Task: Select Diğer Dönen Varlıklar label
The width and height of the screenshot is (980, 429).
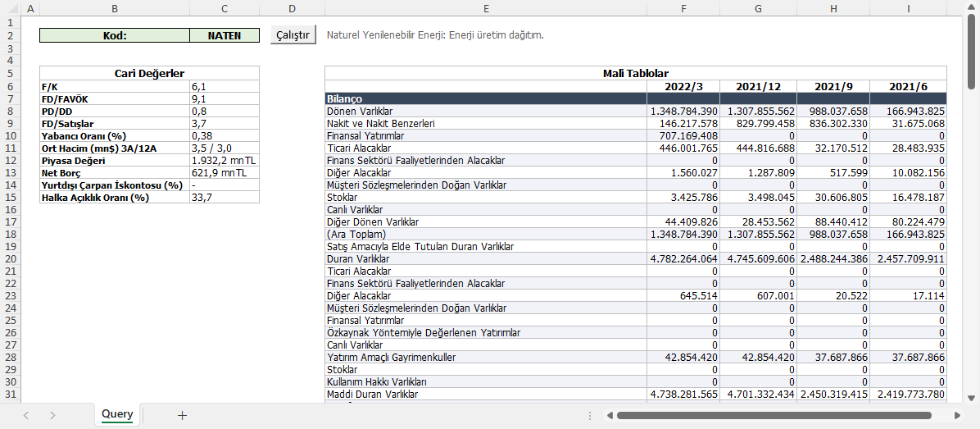Action: tap(486, 222)
